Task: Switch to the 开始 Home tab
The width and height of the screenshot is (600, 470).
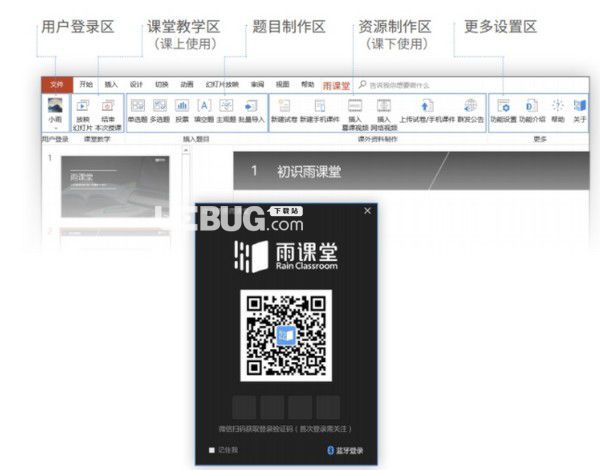Action: pyautogui.click(x=86, y=84)
